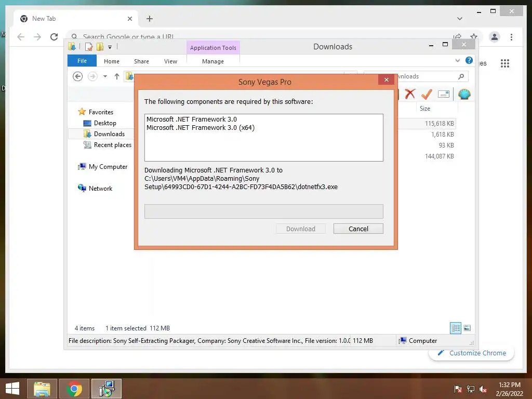Select the first Microsoft .NET Framework 3.0 entry

coord(192,119)
